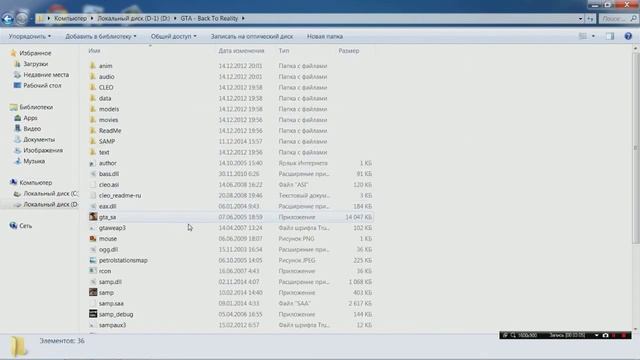
Task: Open the Apps library
Action: (x=30, y=118)
